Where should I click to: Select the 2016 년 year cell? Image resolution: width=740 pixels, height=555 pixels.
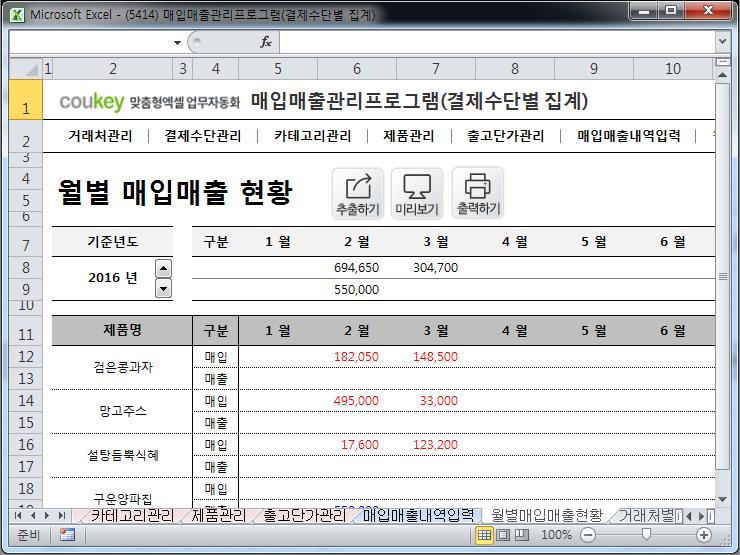113,278
